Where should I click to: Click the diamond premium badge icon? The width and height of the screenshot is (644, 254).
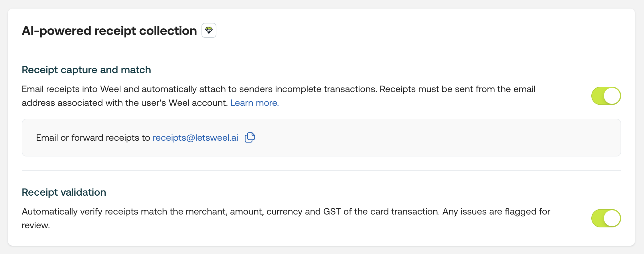coord(209,30)
